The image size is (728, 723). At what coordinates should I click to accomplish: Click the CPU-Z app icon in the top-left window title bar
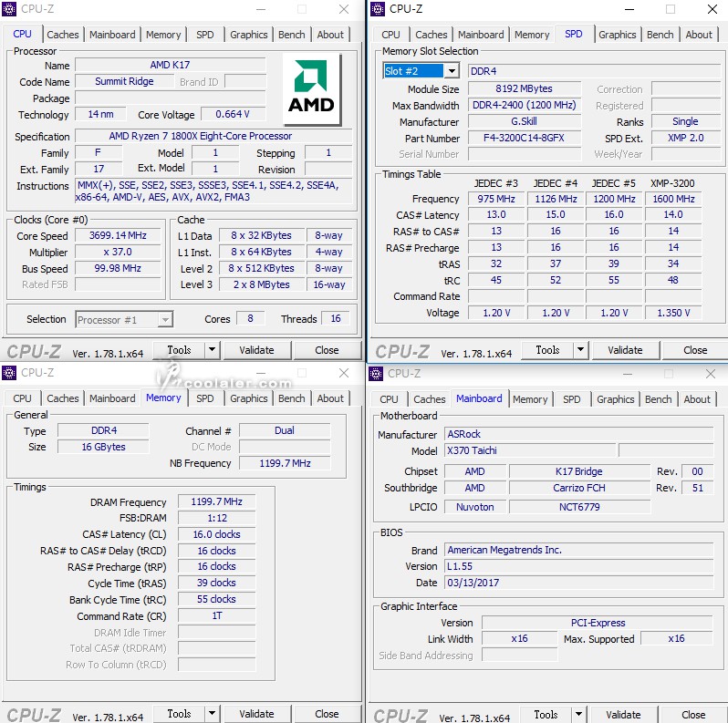coord(9,9)
